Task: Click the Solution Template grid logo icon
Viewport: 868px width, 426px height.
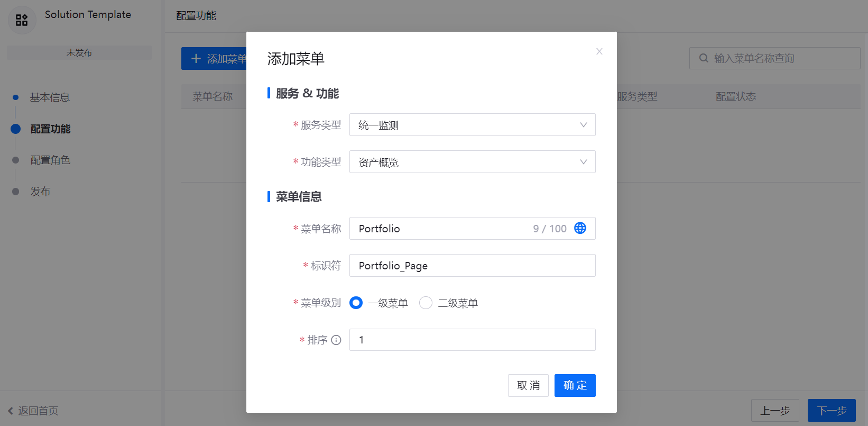Action: pyautogui.click(x=22, y=20)
